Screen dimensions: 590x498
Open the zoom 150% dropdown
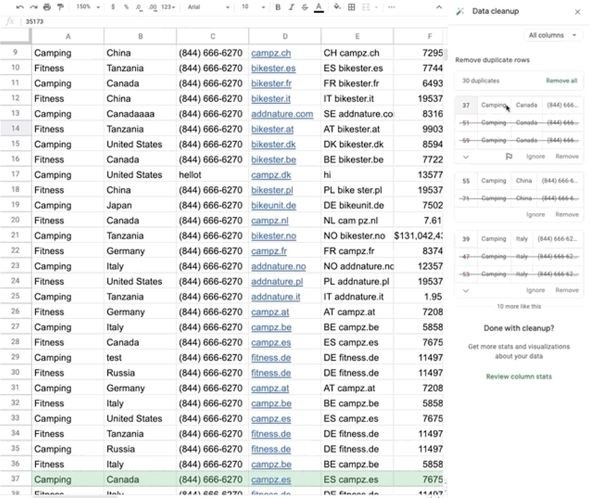tap(88, 7)
